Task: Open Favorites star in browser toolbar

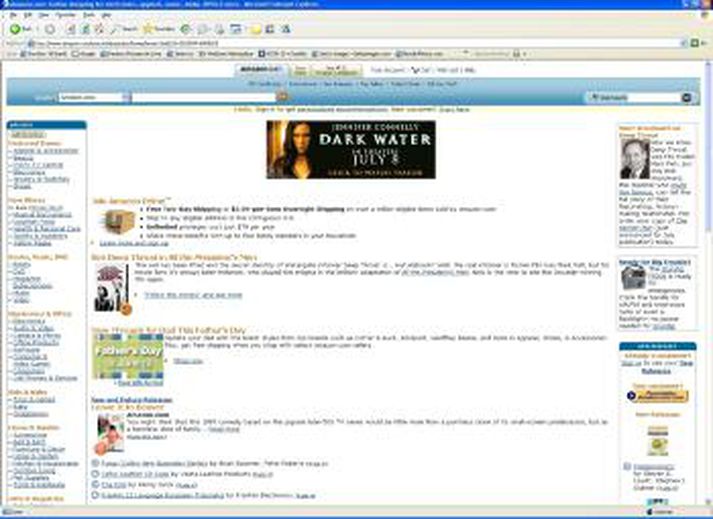Action: [x=158, y=29]
